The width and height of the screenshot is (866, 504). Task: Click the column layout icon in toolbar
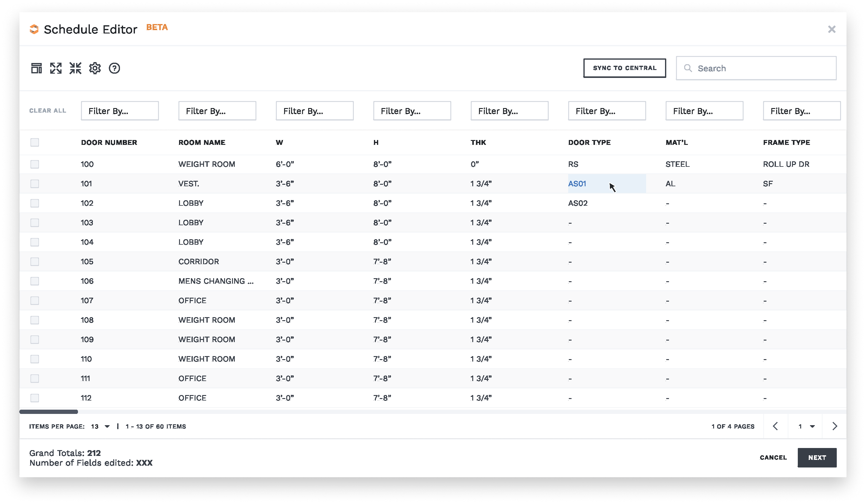(x=37, y=68)
